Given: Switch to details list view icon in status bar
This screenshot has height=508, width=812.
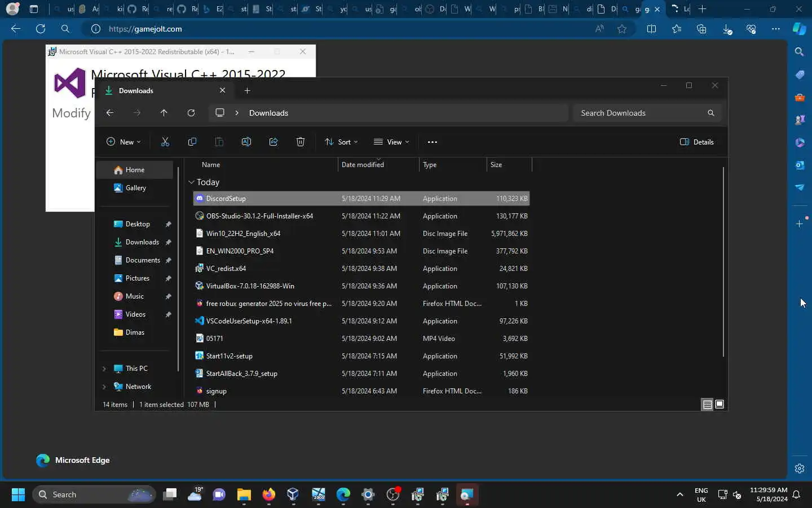Looking at the screenshot, I should [707, 404].
